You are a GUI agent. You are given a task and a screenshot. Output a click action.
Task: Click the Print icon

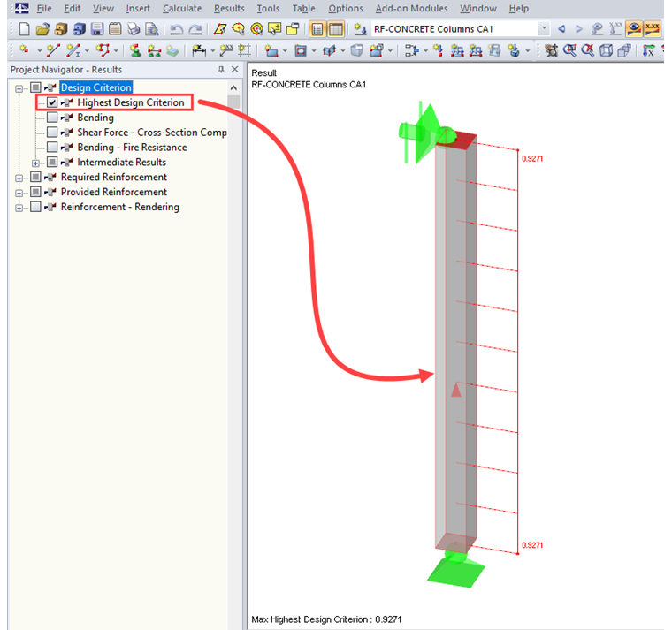pos(134,29)
